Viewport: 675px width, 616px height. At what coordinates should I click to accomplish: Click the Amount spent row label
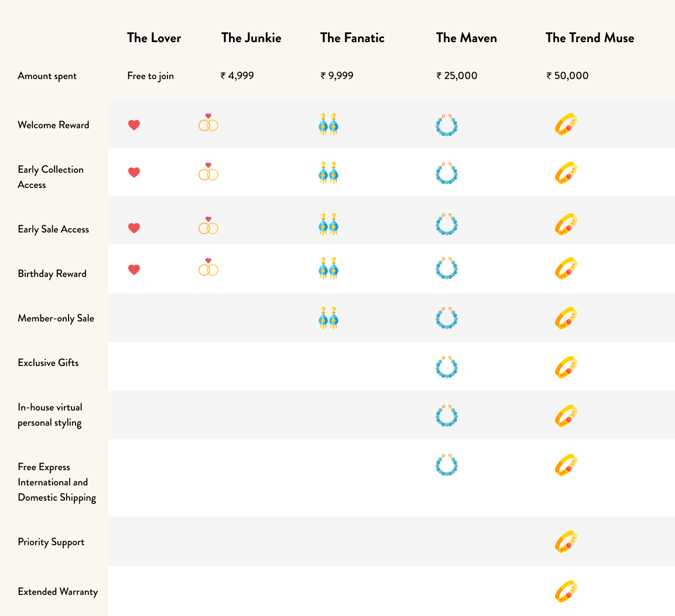tap(47, 76)
